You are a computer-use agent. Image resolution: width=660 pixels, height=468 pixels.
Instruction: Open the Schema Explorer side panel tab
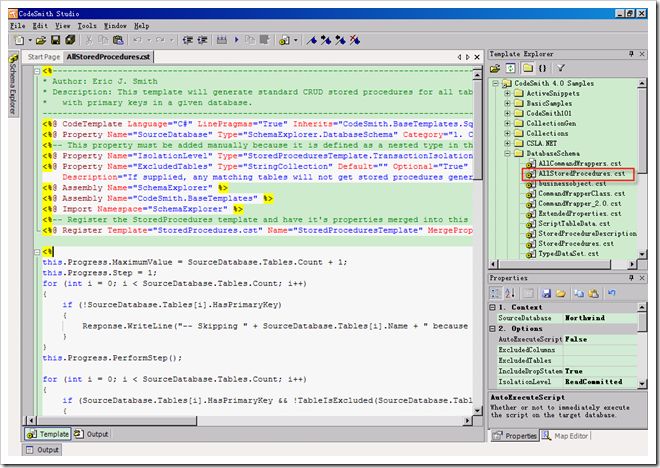point(13,84)
